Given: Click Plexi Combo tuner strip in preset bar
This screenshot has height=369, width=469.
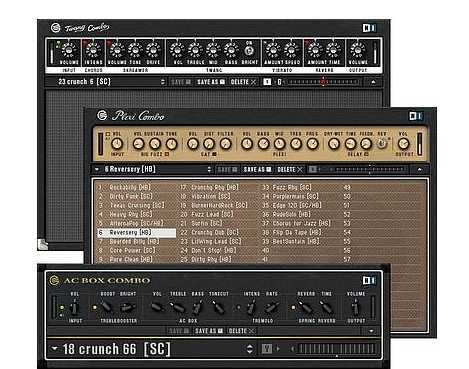Looking at the screenshot, I should click(x=369, y=169).
